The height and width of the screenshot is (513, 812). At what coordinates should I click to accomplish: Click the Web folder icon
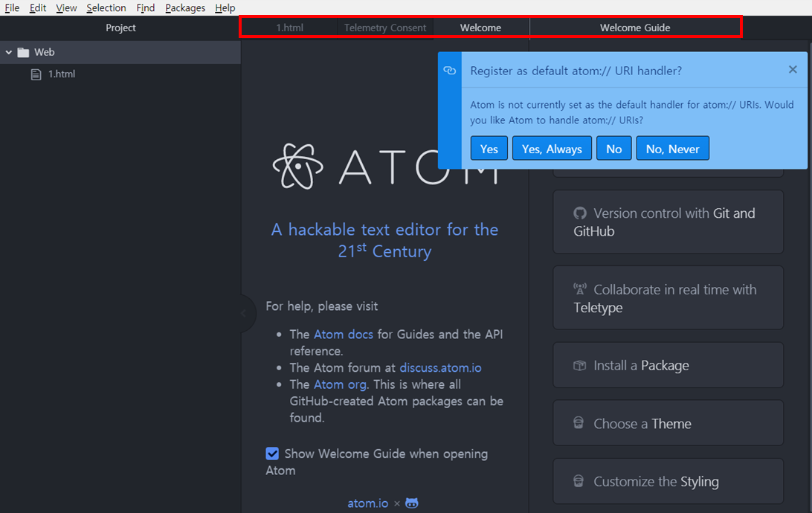coord(23,52)
